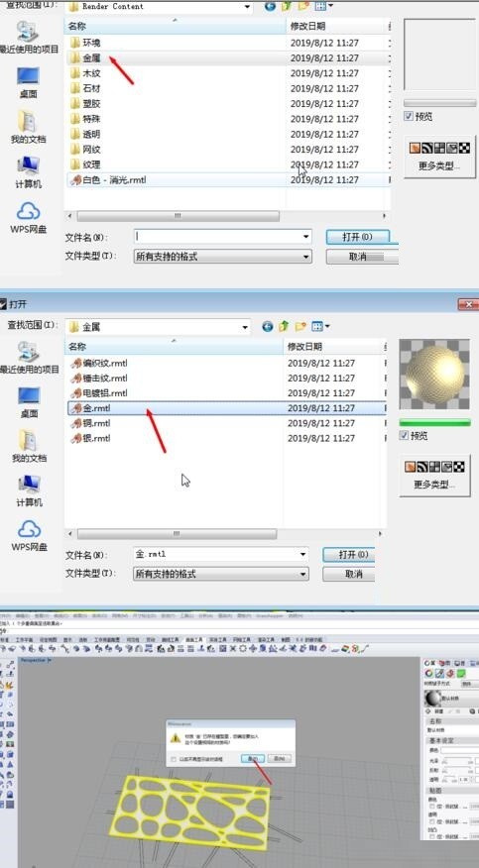Viewport: 479px width, 868px height.
Task: Expand the 金属 look-in folder dropdown
Action: pos(245,327)
